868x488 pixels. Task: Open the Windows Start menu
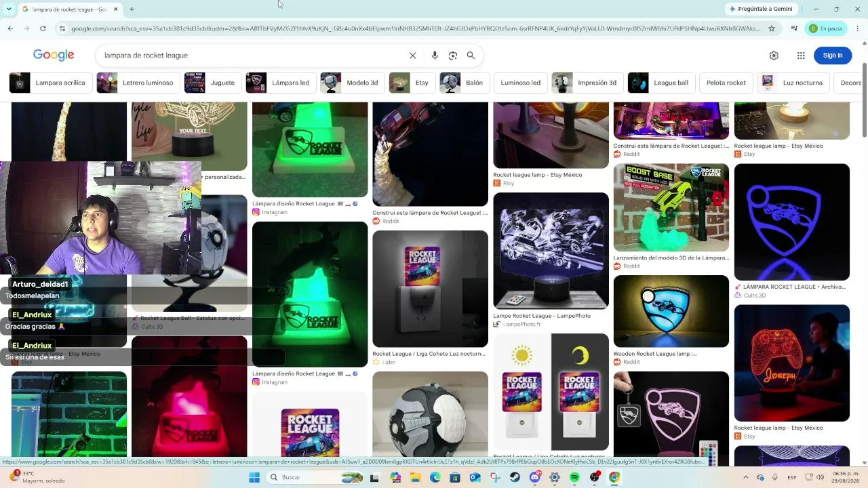[254, 478]
